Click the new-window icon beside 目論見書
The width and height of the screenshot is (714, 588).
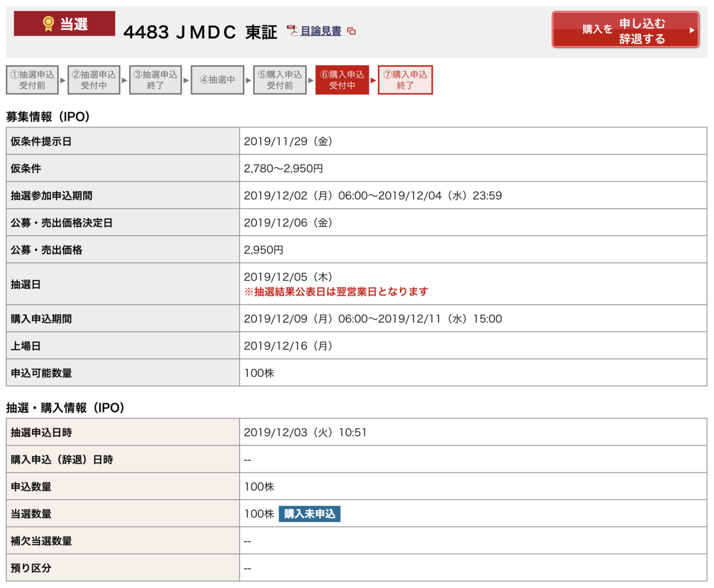pos(351,32)
